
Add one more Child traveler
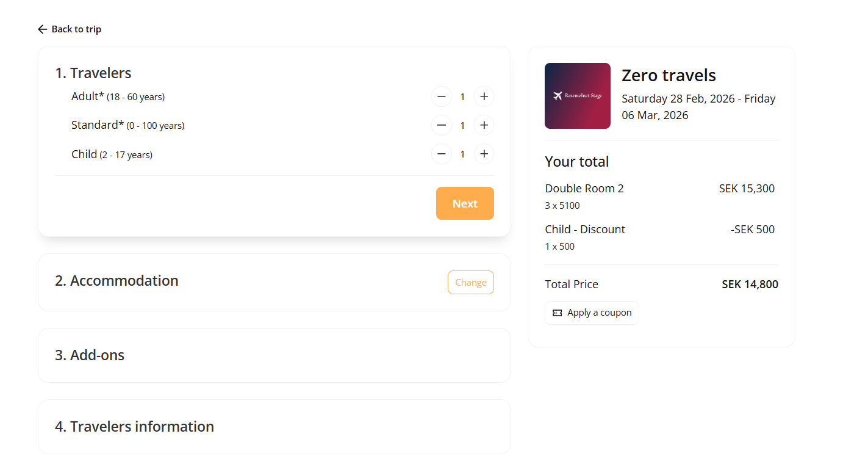(x=484, y=154)
